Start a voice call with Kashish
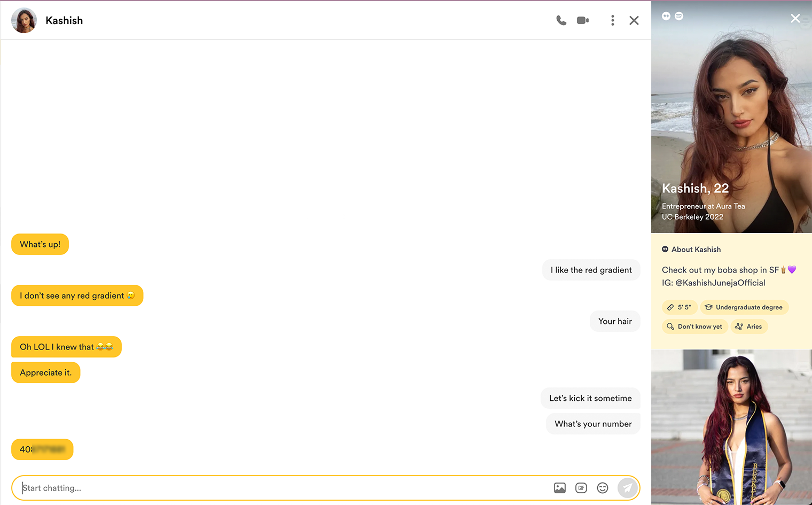 tap(561, 20)
